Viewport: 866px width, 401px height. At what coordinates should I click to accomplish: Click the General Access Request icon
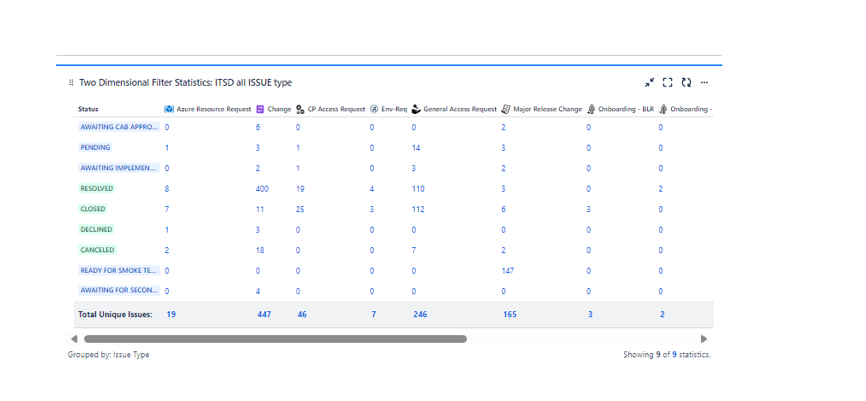point(416,109)
